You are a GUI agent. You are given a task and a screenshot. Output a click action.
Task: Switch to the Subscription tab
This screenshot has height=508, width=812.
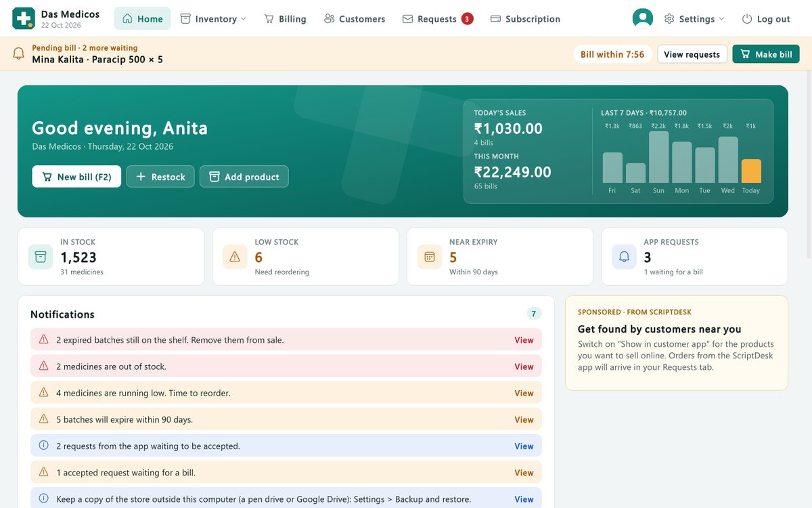[x=525, y=19]
